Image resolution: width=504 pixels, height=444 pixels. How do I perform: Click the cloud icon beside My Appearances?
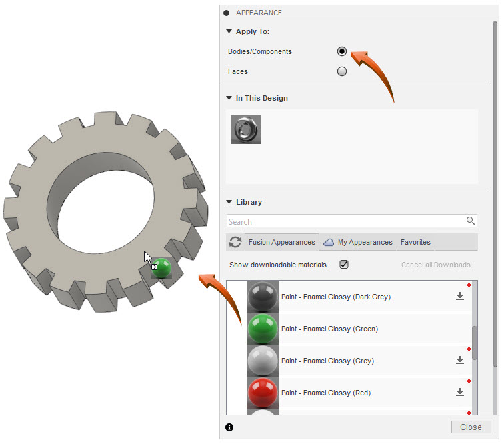tap(329, 242)
